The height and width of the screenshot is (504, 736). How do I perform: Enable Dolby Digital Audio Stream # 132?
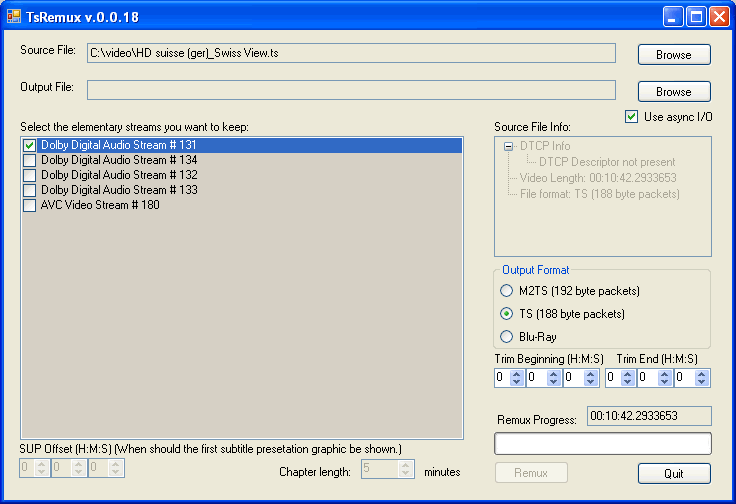(x=30, y=175)
